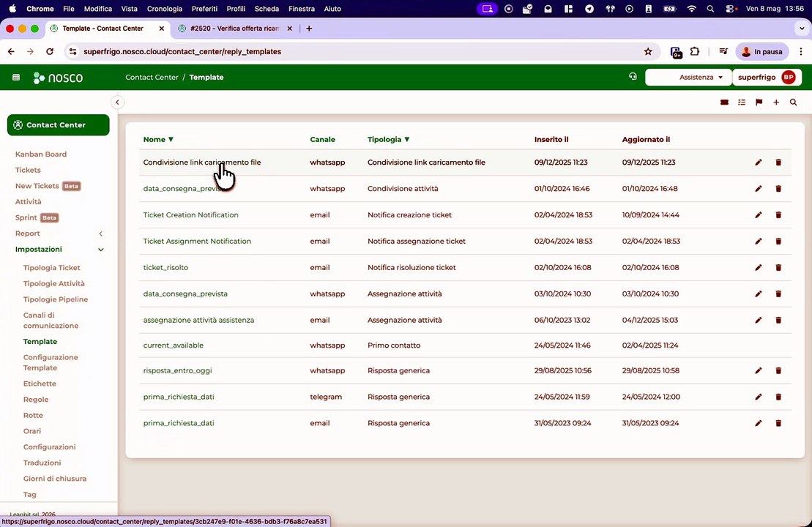Click the In pausa profile button

[761, 51]
